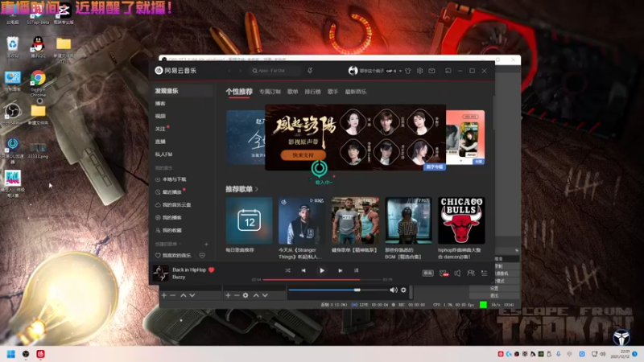This screenshot has width=644, height=362.
Task: Switch to the 个性推荐 tab
Action: (239, 92)
